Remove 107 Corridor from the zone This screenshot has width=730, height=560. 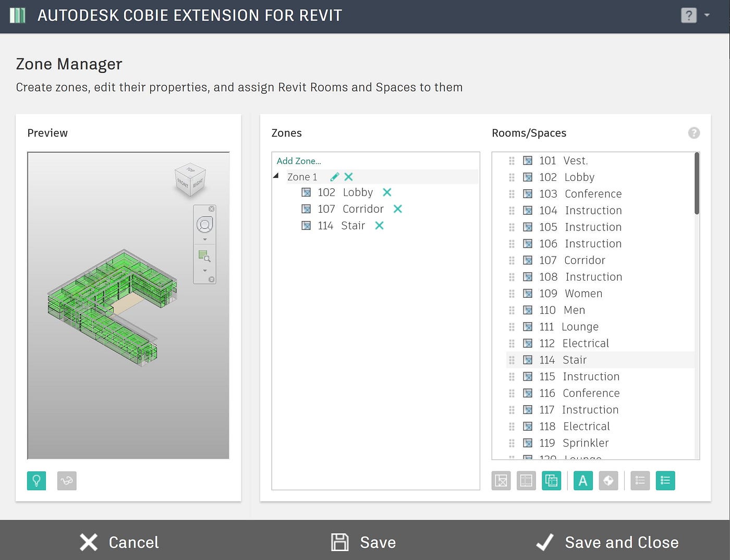click(398, 209)
